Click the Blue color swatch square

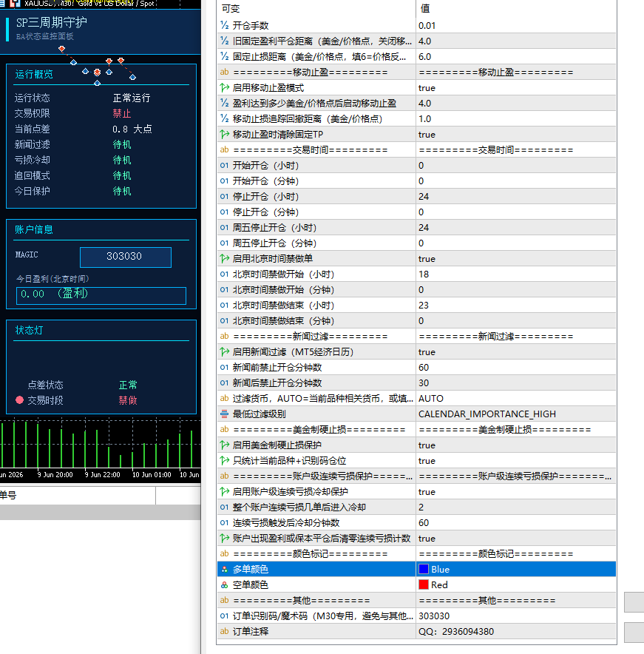pyautogui.click(x=424, y=569)
